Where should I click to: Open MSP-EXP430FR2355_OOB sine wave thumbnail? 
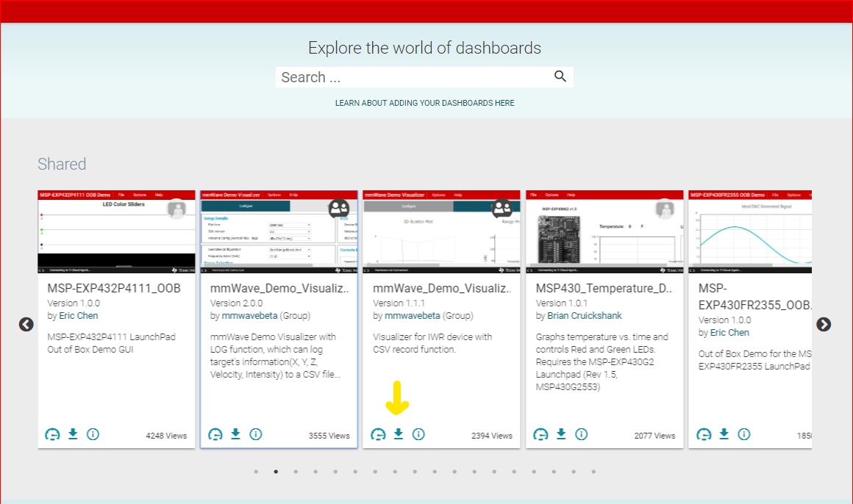tap(750, 231)
